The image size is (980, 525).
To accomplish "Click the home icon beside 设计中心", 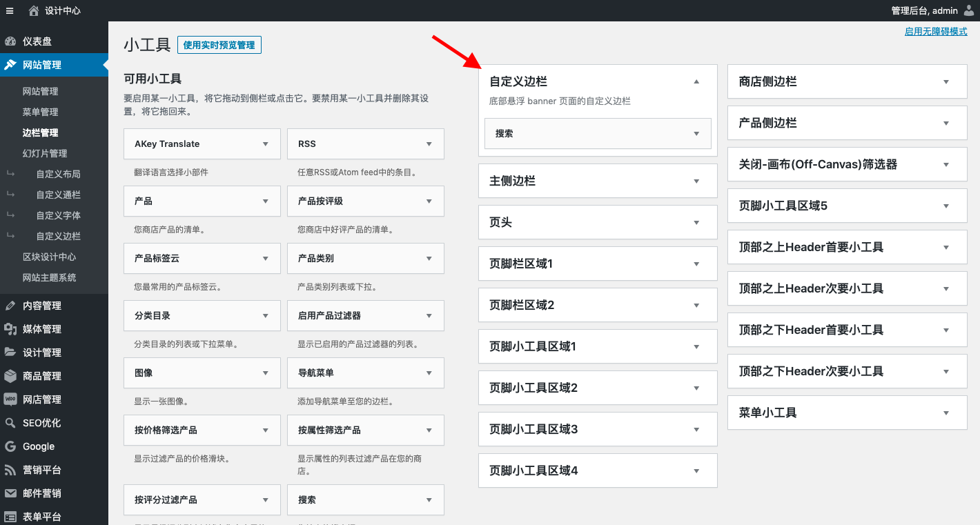I will (34, 10).
